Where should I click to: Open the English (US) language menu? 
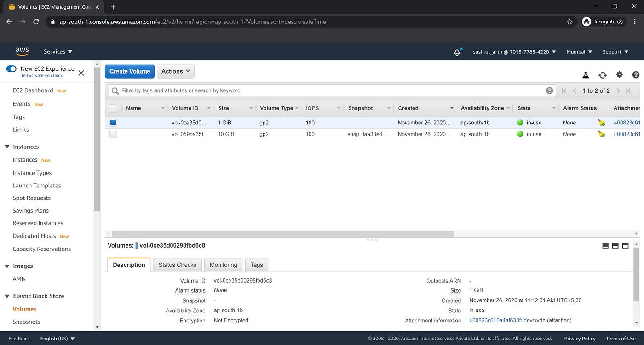coord(57,339)
